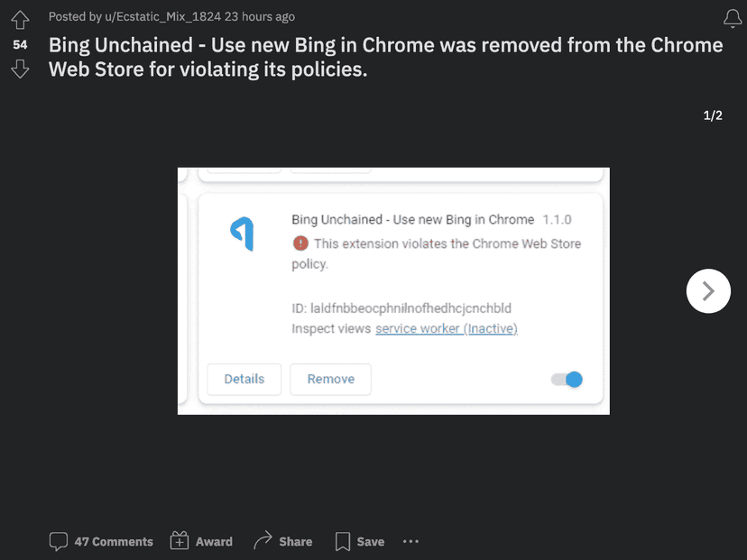This screenshot has height=560, width=747.
Task: Save the post with bookmark icon
Action: 360,541
